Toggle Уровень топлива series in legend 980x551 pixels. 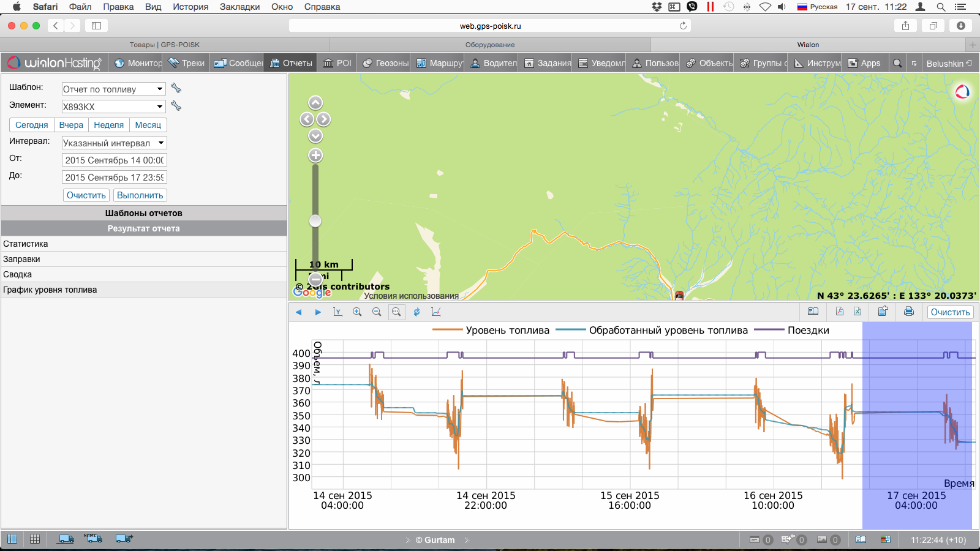[x=507, y=331]
